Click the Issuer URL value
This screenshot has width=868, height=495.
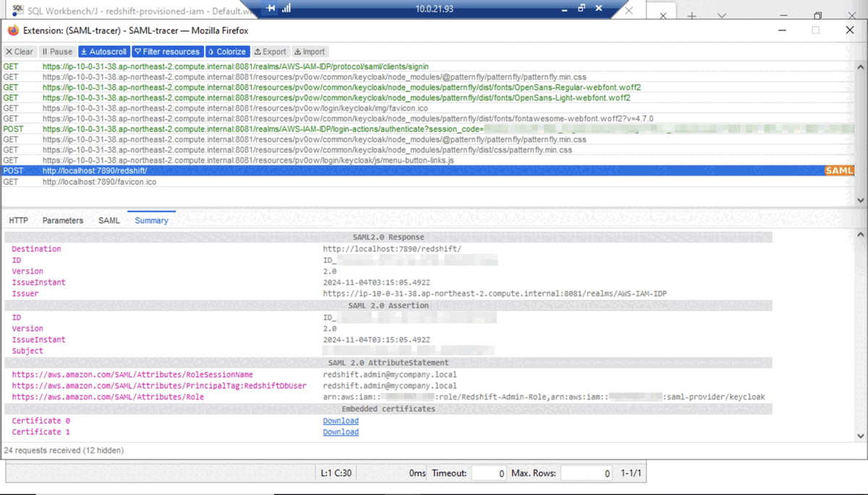[x=495, y=294]
